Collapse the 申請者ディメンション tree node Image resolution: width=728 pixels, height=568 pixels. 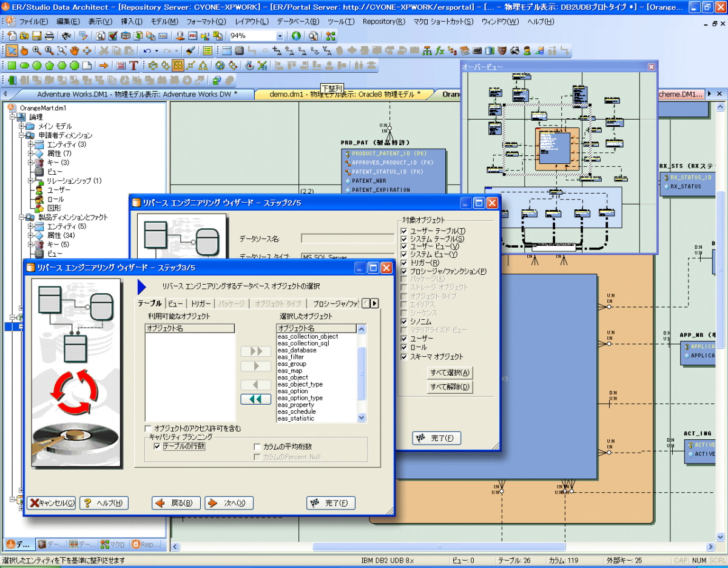tap(21, 135)
